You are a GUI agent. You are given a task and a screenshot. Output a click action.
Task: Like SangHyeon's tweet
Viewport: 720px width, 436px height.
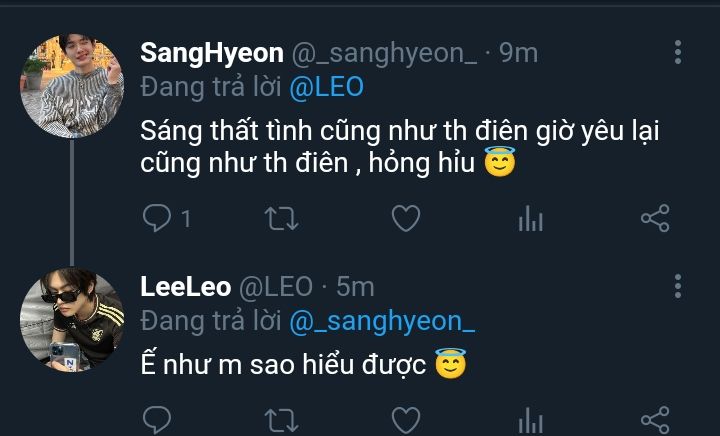(x=405, y=219)
